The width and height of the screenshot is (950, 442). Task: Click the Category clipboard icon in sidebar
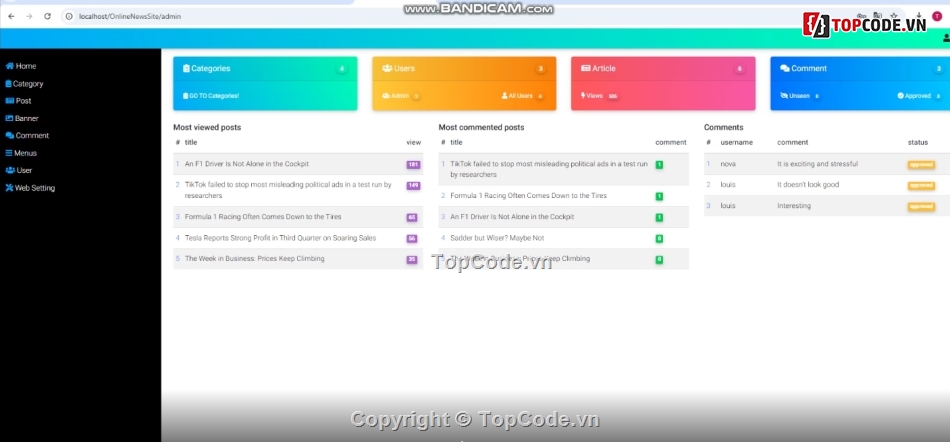[8, 84]
